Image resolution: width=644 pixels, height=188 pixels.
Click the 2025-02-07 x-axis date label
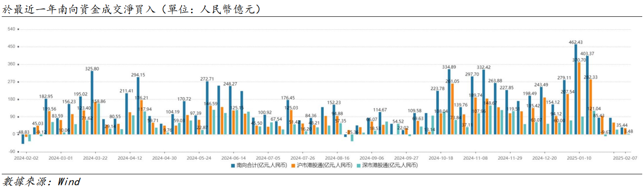[x=625, y=157]
